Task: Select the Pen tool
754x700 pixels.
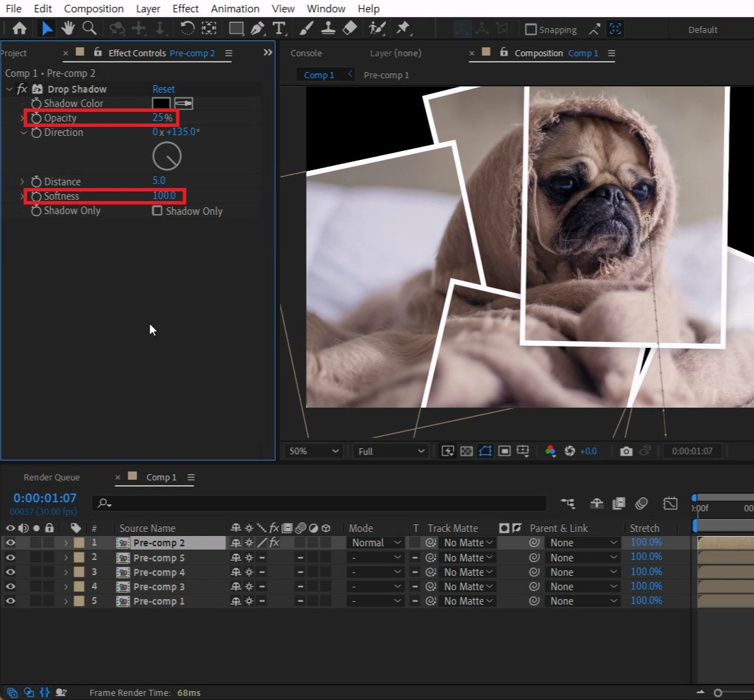Action: click(258, 29)
